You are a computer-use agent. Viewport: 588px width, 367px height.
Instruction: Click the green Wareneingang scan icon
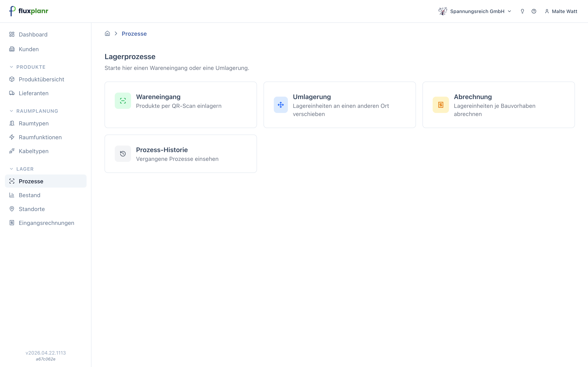pyautogui.click(x=123, y=101)
